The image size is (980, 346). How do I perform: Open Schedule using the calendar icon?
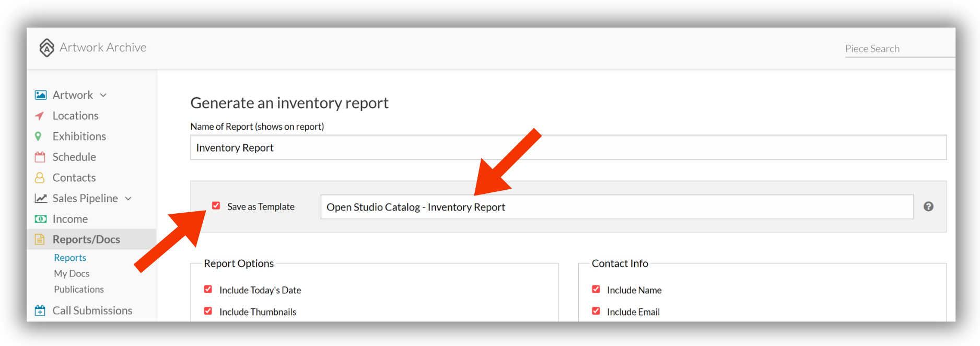40,157
